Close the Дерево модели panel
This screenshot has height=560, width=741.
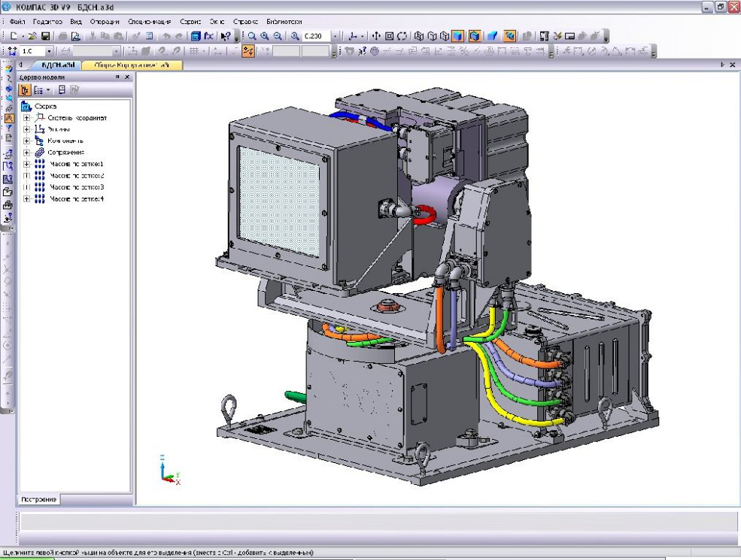coord(127,77)
